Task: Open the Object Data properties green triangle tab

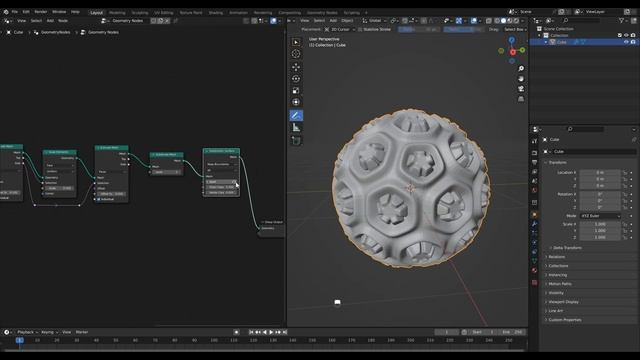Action: click(x=534, y=261)
